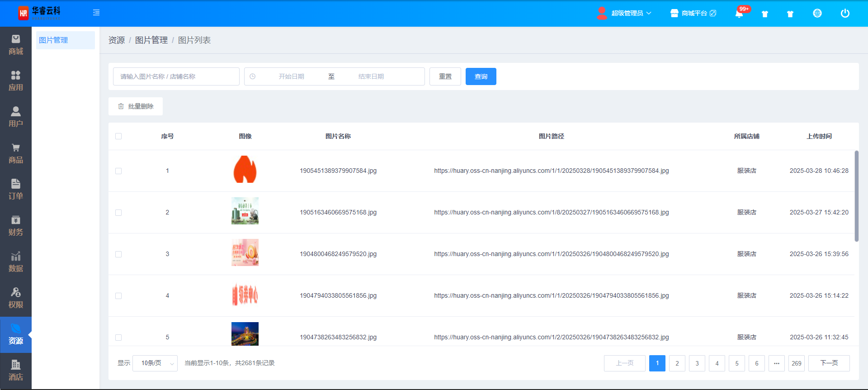This screenshot has width=868, height=390.
Task: Click the power logout icon
Action: point(844,14)
